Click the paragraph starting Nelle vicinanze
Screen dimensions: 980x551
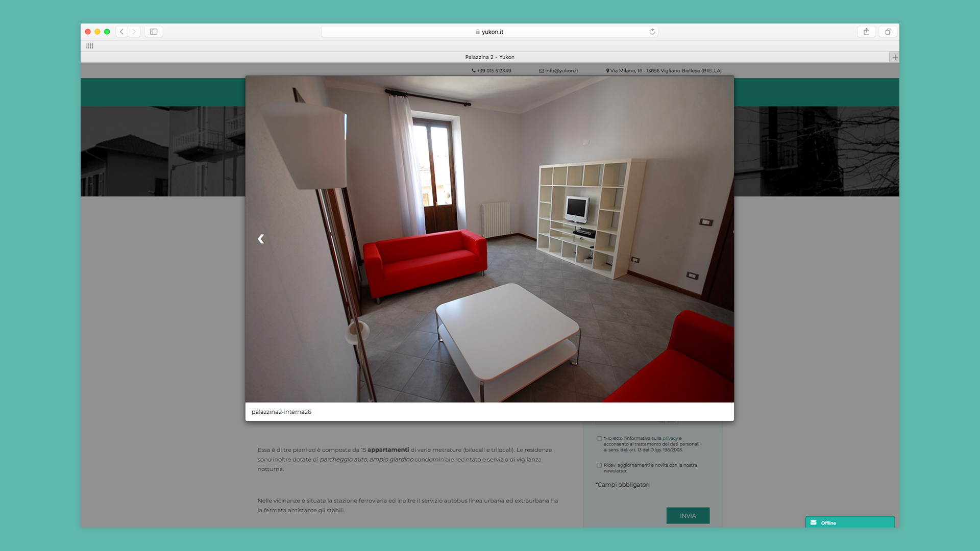click(408, 506)
